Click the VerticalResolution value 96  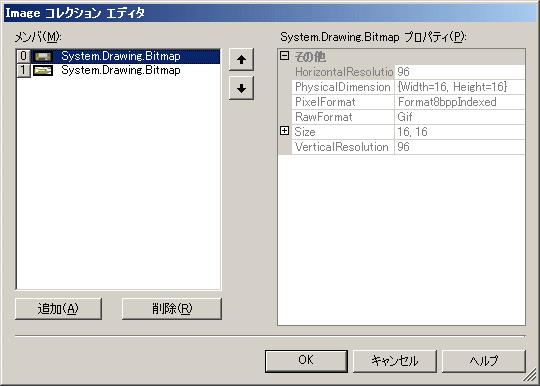point(460,147)
